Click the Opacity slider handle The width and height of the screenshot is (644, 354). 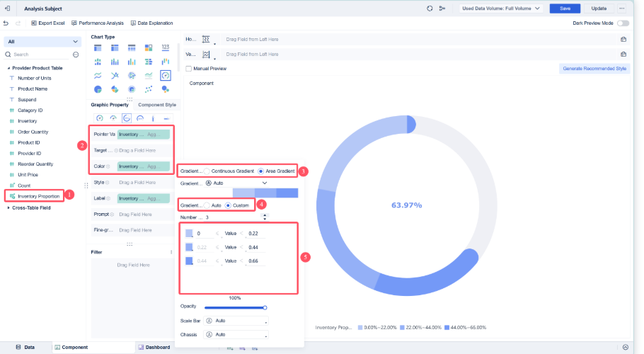265,308
